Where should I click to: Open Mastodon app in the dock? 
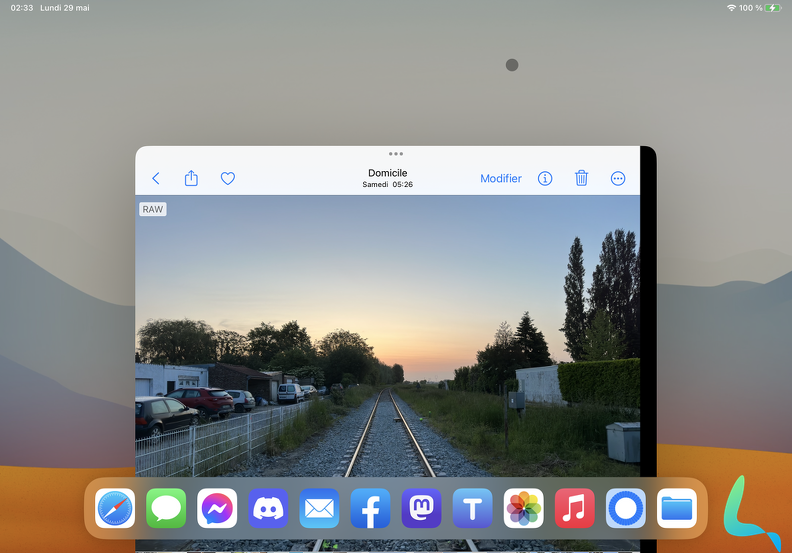pos(421,508)
